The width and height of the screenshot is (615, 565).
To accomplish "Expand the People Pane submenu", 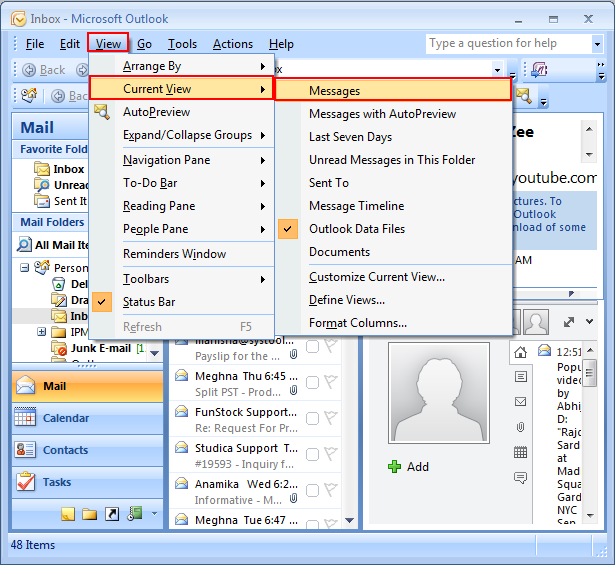I will tap(182, 229).
